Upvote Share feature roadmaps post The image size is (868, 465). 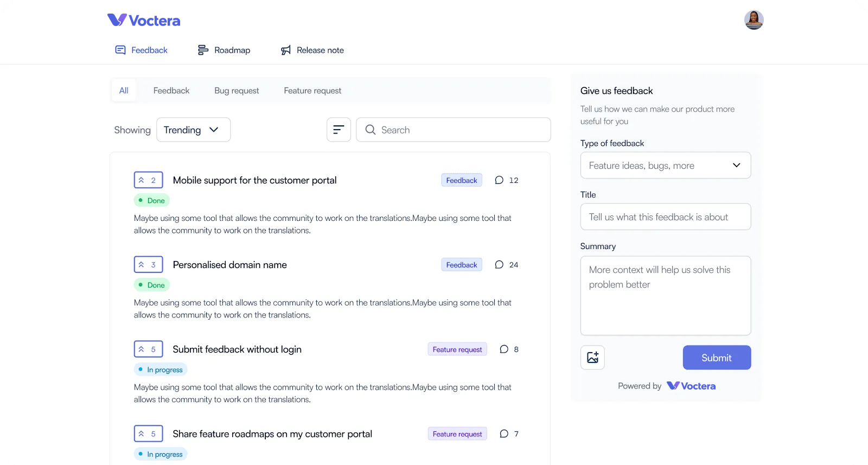click(149, 434)
